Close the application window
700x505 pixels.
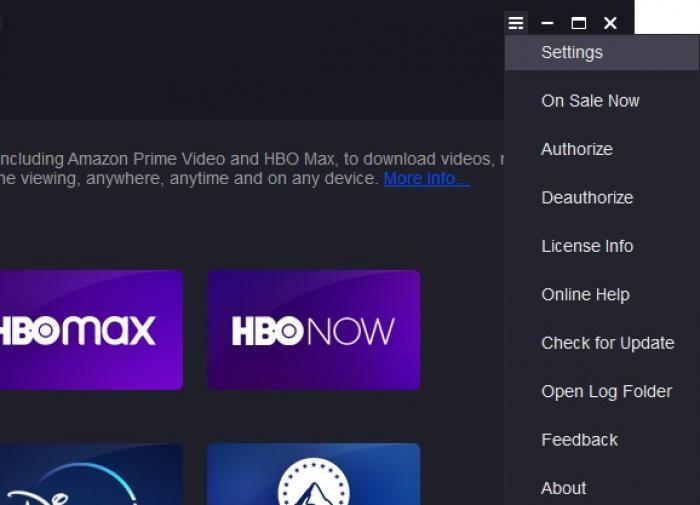(610, 23)
